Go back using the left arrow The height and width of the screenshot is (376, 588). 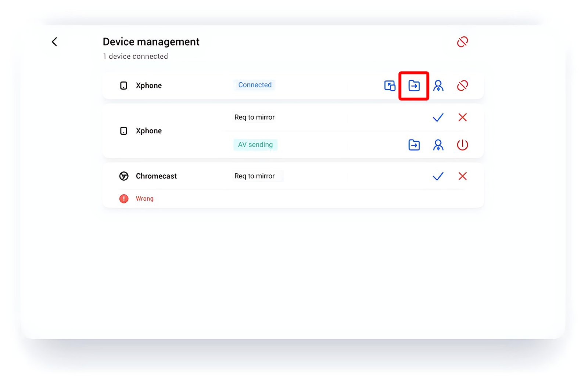point(54,42)
